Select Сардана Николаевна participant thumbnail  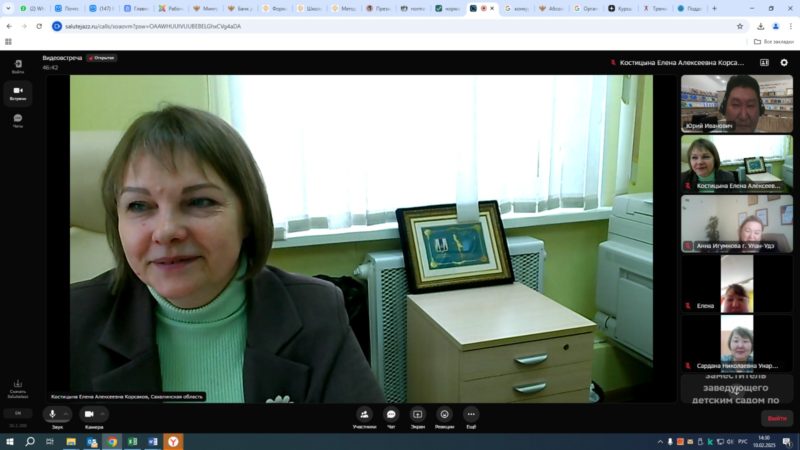click(737, 343)
